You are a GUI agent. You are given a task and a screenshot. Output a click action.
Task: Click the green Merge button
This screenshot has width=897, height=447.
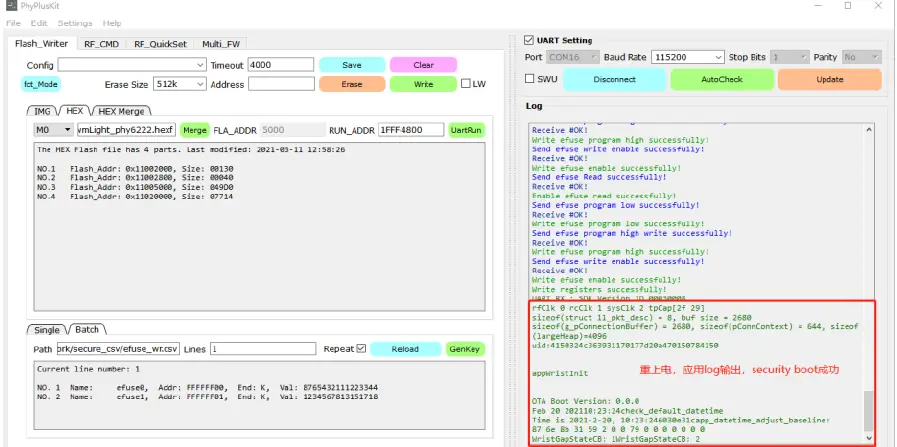tap(195, 130)
